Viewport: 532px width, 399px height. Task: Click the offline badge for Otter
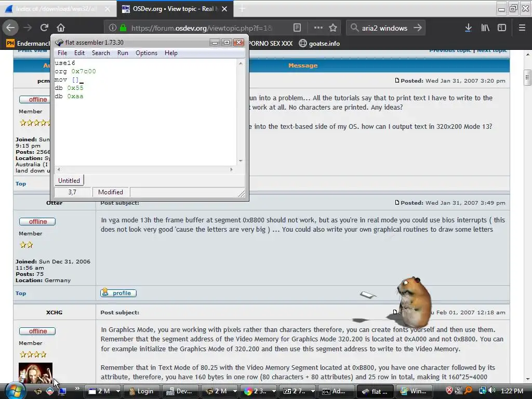[x=37, y=221]
